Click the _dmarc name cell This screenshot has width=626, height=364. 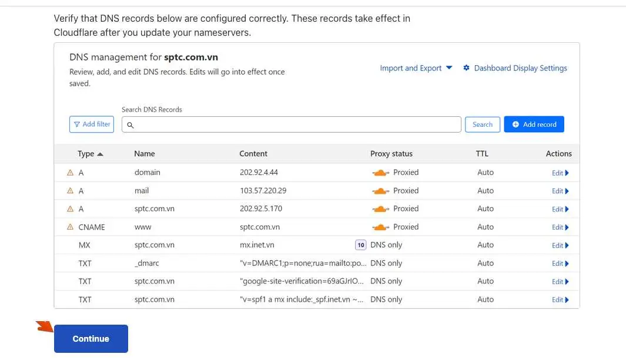coord(146,263)
